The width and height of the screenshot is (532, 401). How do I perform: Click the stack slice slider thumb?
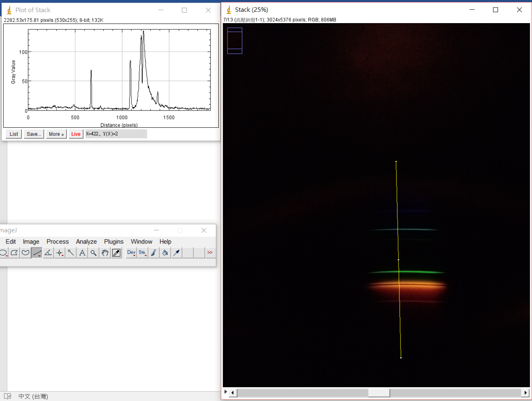pyautogui.click(x=379, y=393)
